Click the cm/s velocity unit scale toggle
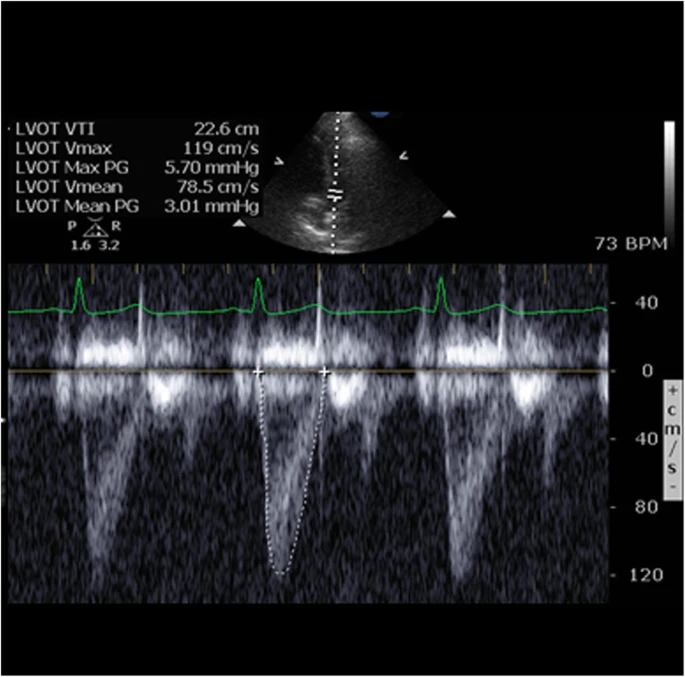Image resolution: width=685 pixels, height=677 pixels. (672, 440)
